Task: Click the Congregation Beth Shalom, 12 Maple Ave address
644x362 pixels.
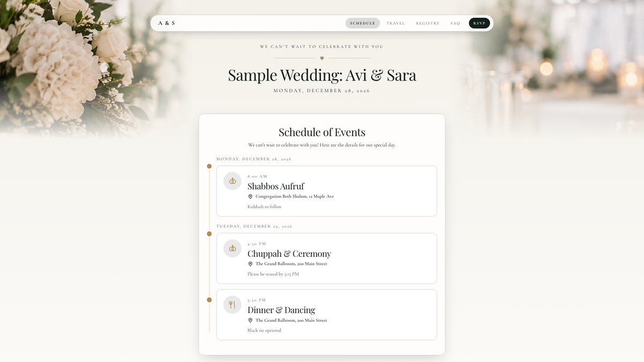Action: point(295,197)
